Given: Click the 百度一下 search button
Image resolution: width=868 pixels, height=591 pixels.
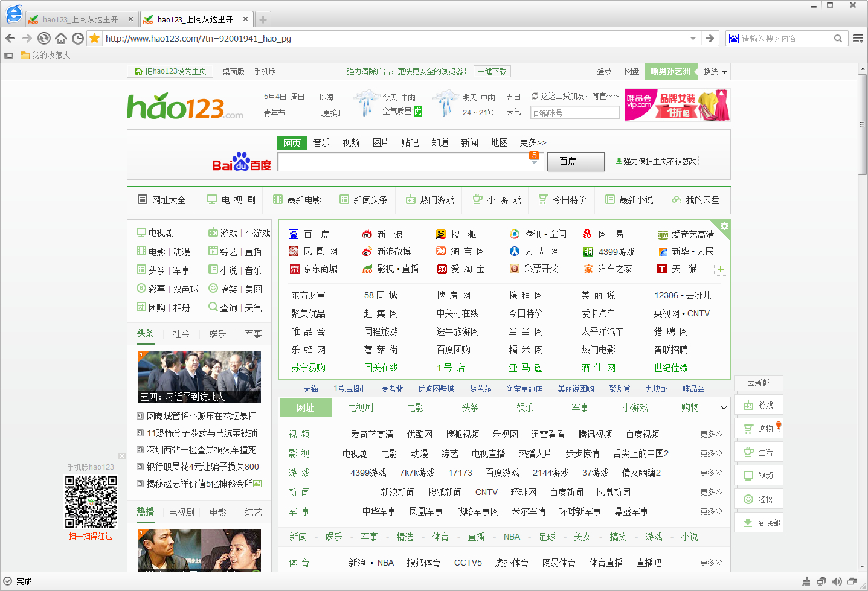Looking at the screenshot, I should click(576, 161).
